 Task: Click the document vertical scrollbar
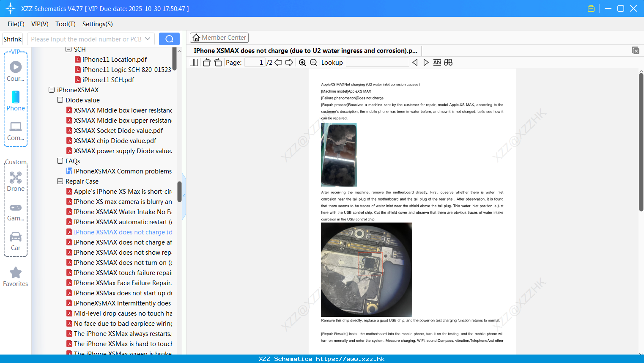click(x=641, y=142)
